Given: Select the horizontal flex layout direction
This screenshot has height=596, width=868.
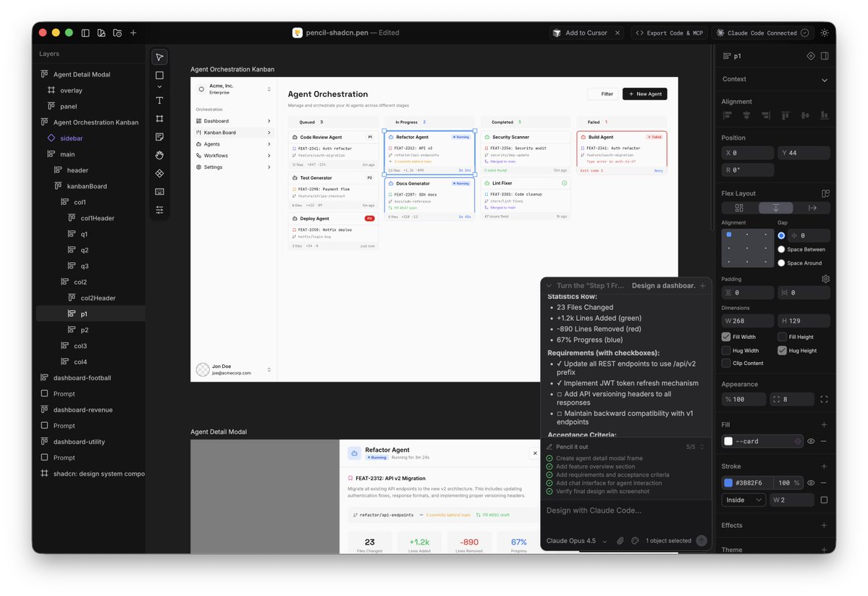Looking at the screenshot, I should coord(812,208).
